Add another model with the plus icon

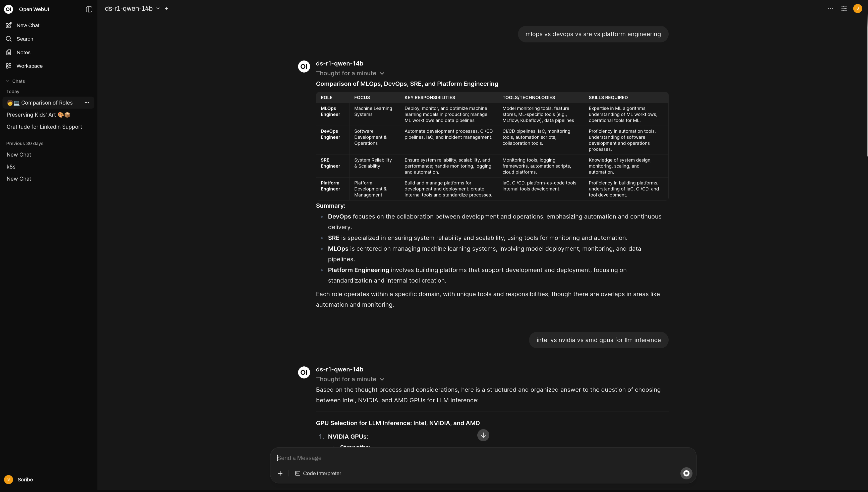(x=166, y=9)
